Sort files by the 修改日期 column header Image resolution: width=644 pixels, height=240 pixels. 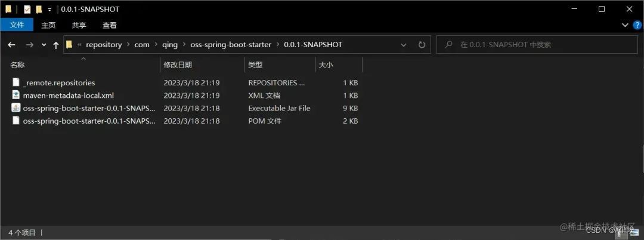pyautogui.click(x=178, y=64)
